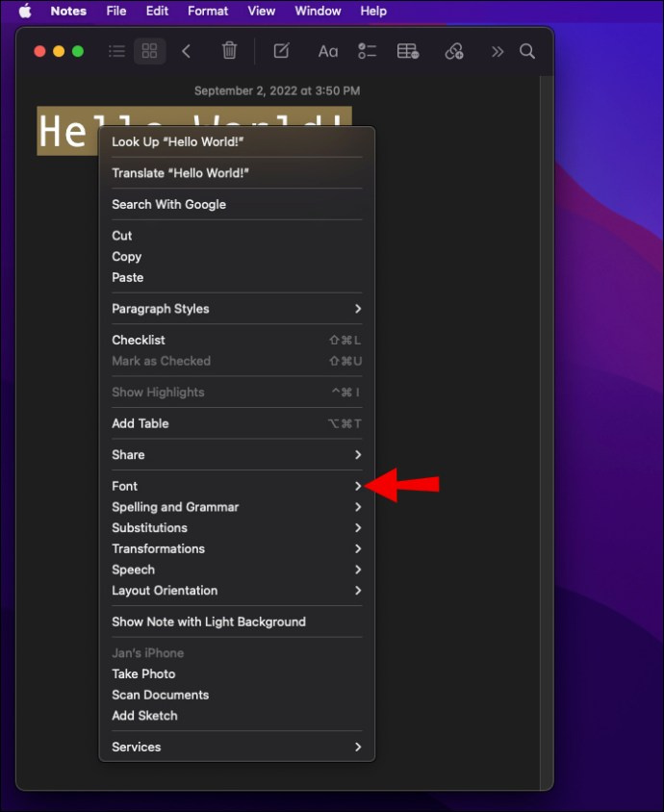Minimize Notes window yellow button
The height and width of the screenshot is (812, 664).
(59, 51)
